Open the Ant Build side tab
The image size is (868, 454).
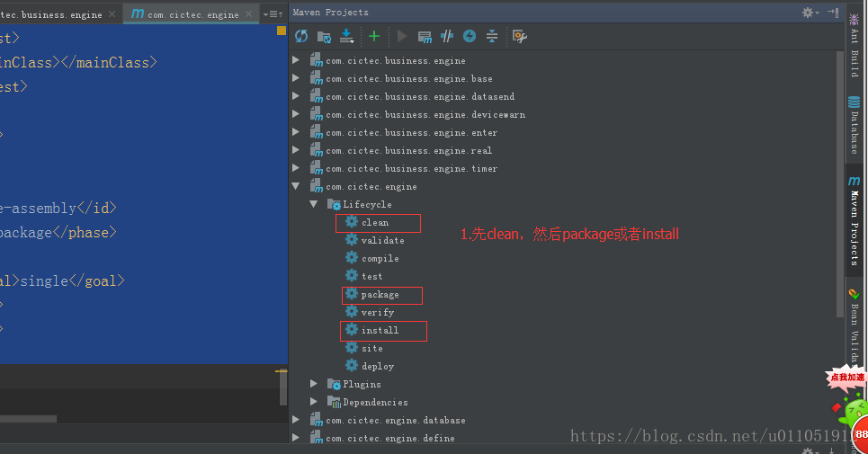click(855, 46)
